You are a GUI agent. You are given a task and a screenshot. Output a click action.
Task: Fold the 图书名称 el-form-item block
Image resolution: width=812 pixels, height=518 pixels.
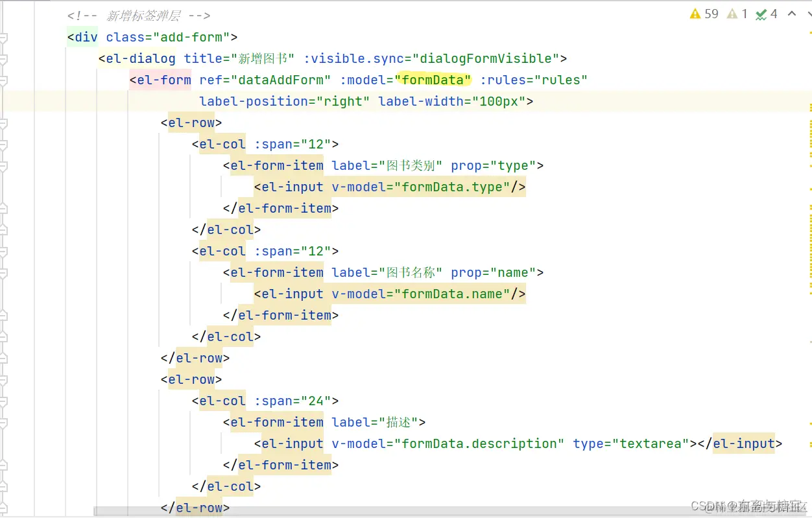click(3, 273)
